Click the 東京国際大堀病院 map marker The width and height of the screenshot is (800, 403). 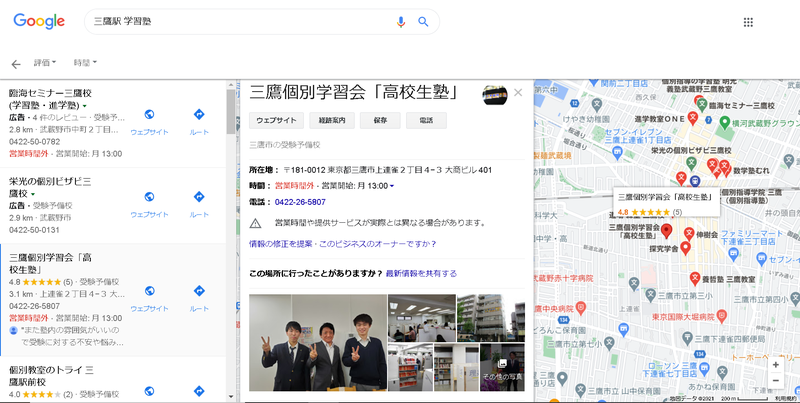click(x=721, y=316)
